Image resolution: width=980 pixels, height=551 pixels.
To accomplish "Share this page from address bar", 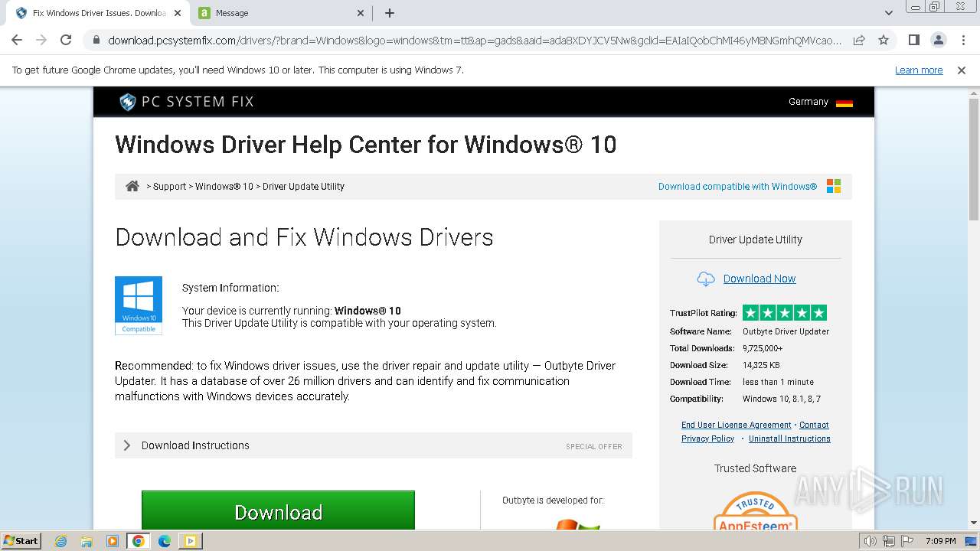I will (859, 40).
